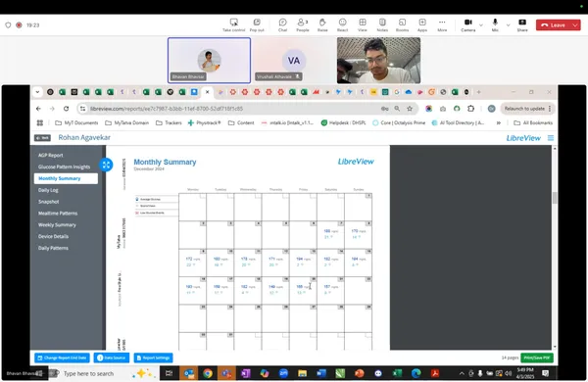Select the VA participant tile
The height and width of the screenshot is (382, 588).
[x=294, y=60]
